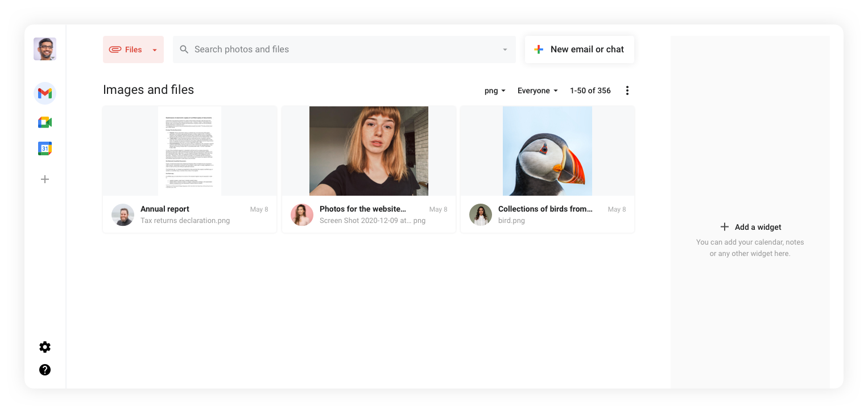Viewport: 868px width, 413px height.
Task: Open the Screen Shot 2020-12-09 image
Action: (x=368, y=151)
